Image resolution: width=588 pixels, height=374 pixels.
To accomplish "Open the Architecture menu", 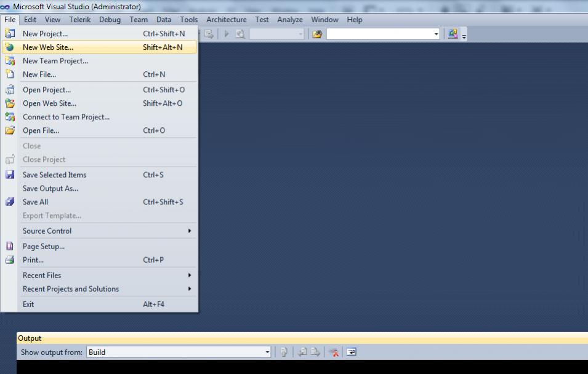I will 227,20.
